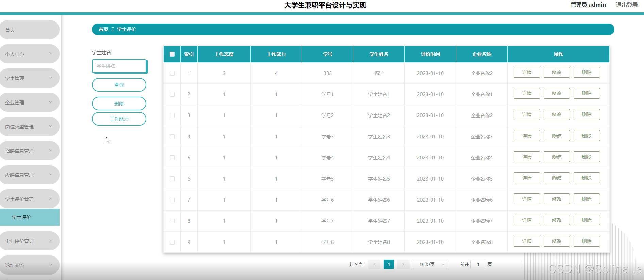Screen dimensions: 644x280
Task: Click 删除 for row 学生姓名5
Action: 587,178
